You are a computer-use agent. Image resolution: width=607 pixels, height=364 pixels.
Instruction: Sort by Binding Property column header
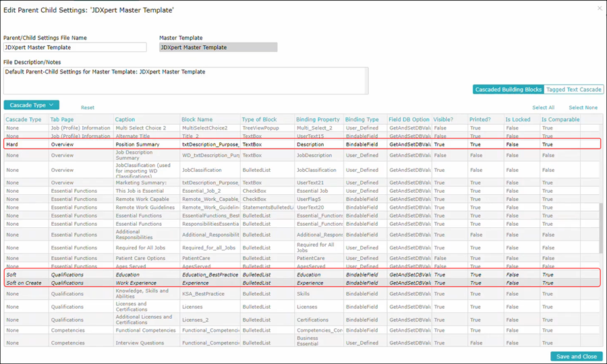[x=318, y=119]
